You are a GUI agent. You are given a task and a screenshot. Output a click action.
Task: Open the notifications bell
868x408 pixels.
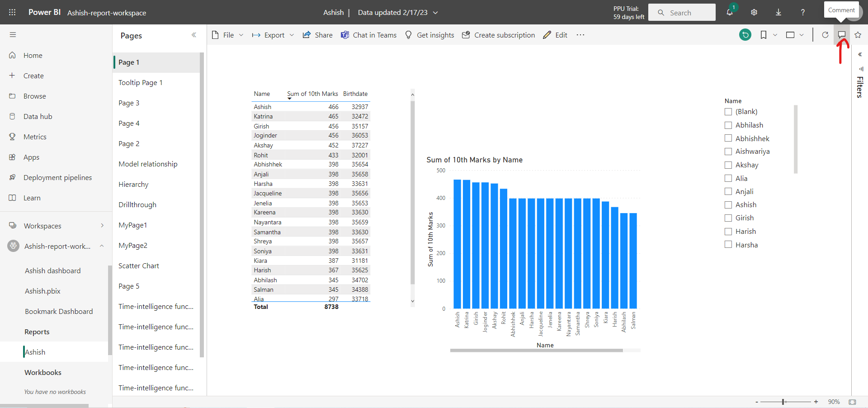click(x=730, y=12)
